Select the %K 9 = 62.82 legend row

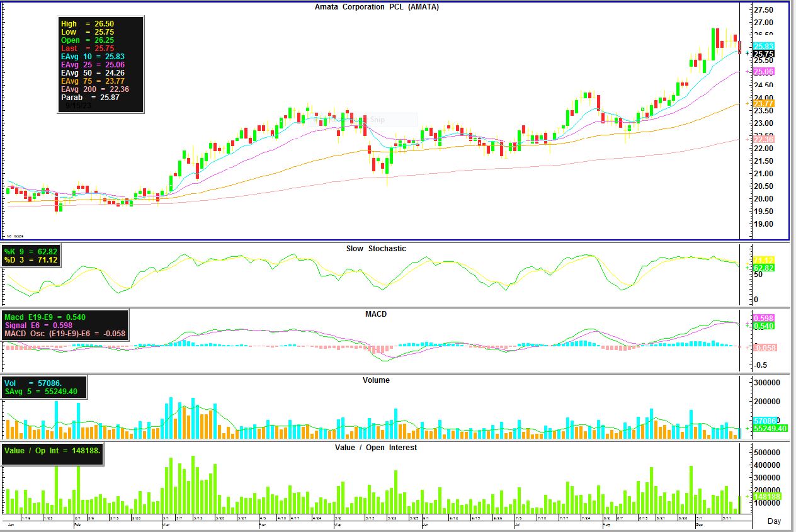click(31, 252)
